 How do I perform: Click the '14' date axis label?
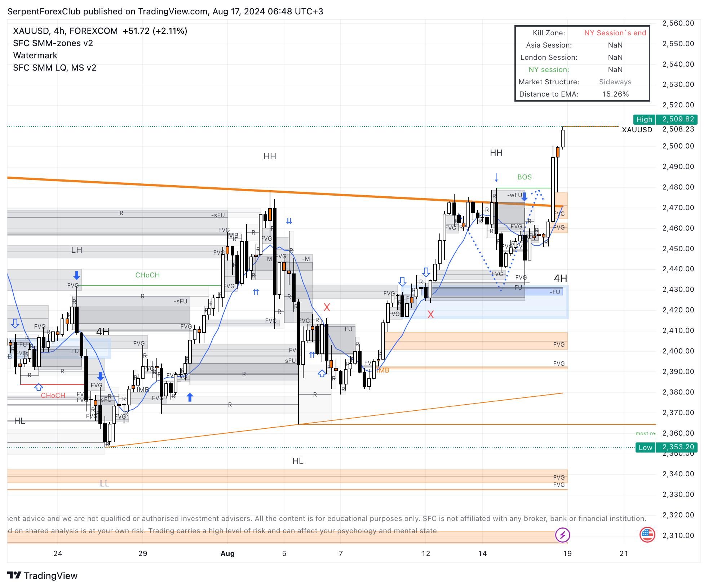coord(482,553)
